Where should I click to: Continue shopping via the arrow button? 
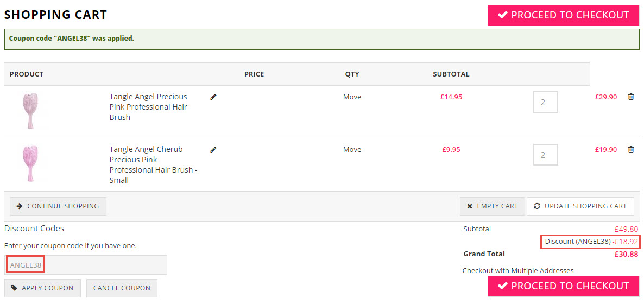(58, 206)
